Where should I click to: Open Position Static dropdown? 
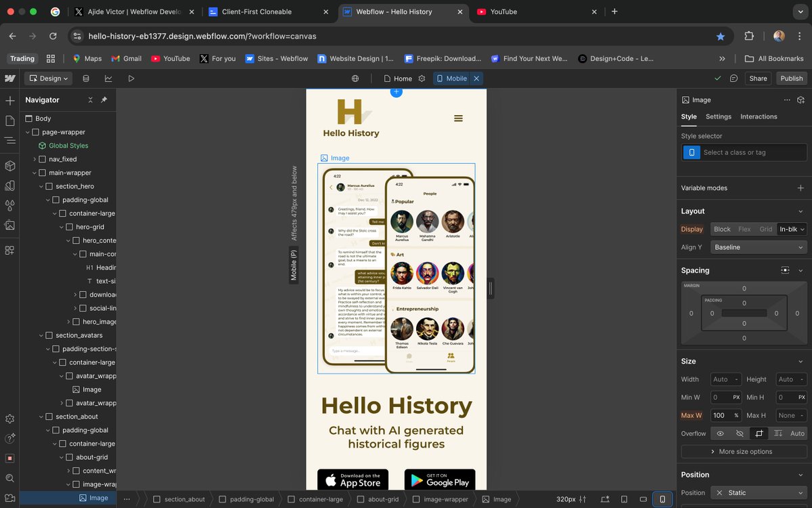click(x=759, y=492)
